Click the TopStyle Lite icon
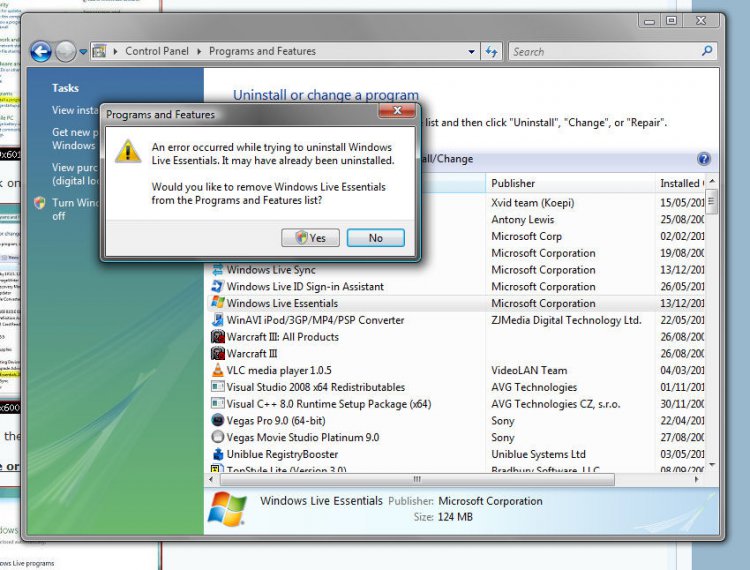Screen dimensions: 750x570 point(218,468)
